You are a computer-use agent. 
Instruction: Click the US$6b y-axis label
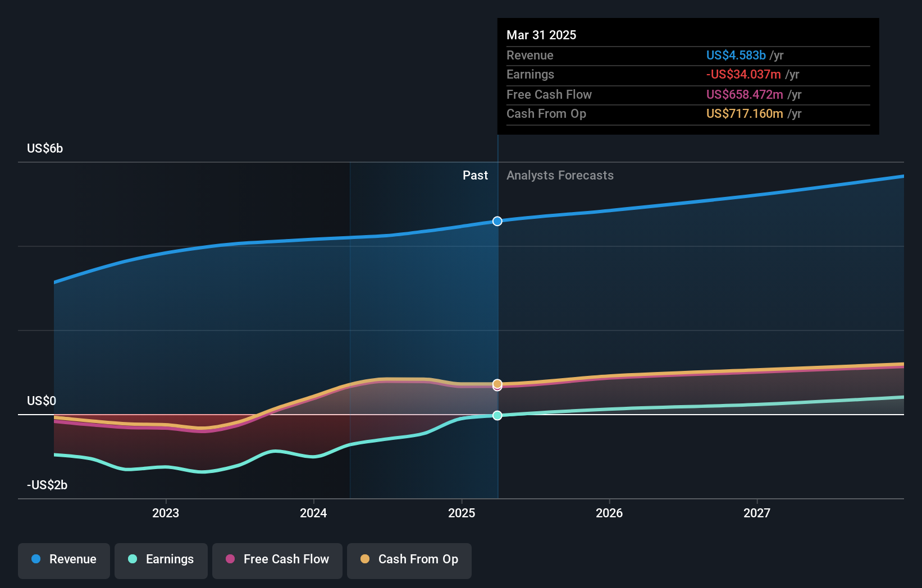(45, 149)
